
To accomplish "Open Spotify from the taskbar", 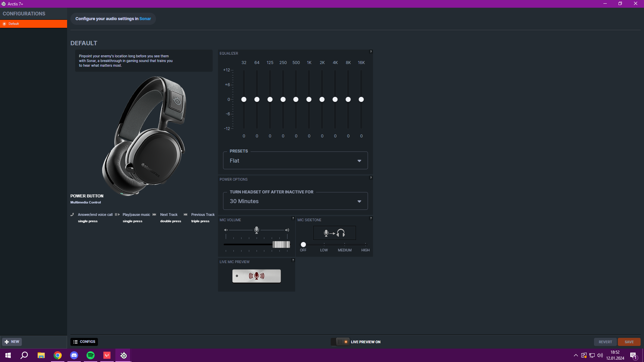I will tap(91, 355).
